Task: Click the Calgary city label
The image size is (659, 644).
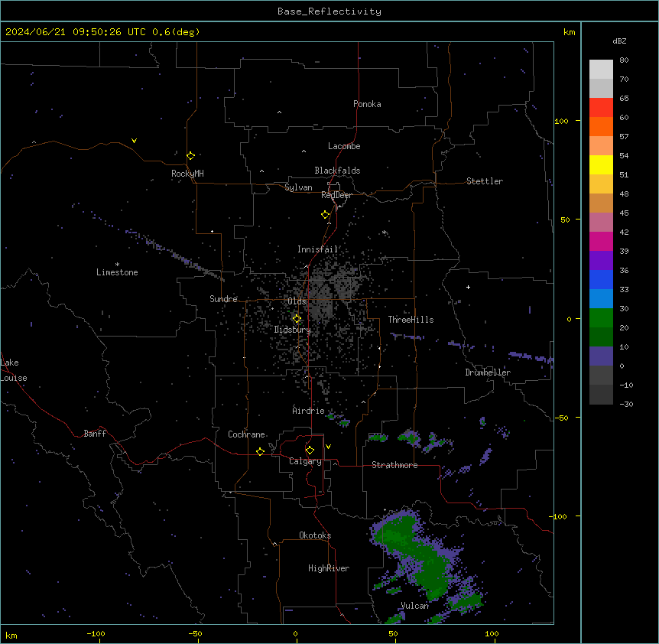Action: [305, 461]
